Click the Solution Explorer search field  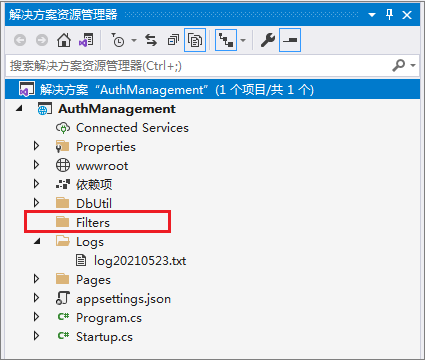coord(198,65)
